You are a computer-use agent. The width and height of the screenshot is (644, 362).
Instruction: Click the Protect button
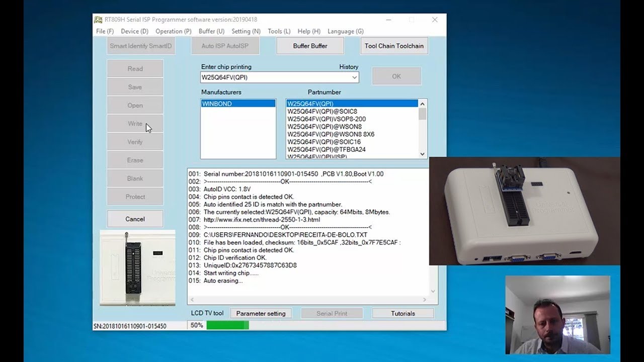pyautogui.click(x=135, y=197)
